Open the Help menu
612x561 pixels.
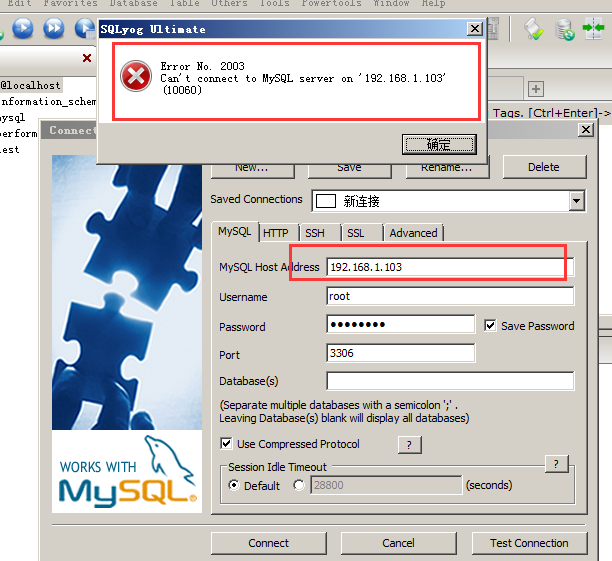pyautogui.click(x=433, y=3)
